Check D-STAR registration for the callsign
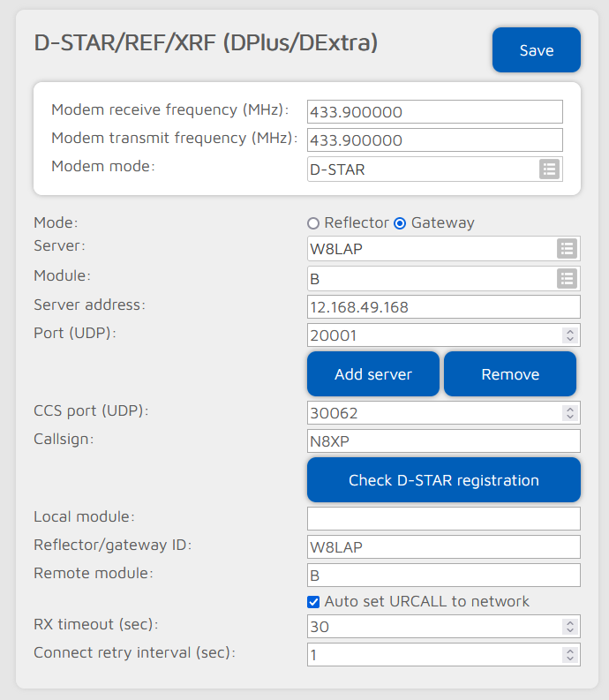 443,480
